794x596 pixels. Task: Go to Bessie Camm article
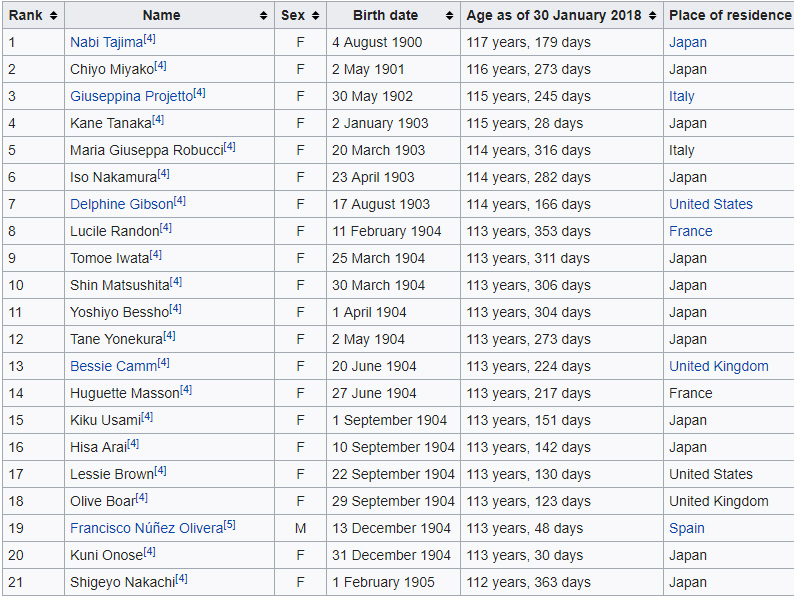pyautogui.click(x=113, y=367)
